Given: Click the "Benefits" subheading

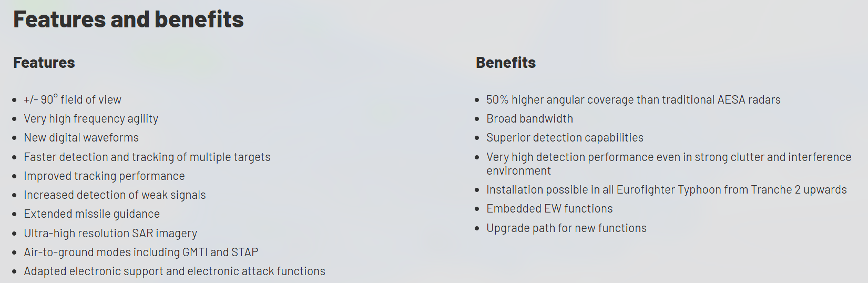Looking at the screenshot, I should [505, 63].
